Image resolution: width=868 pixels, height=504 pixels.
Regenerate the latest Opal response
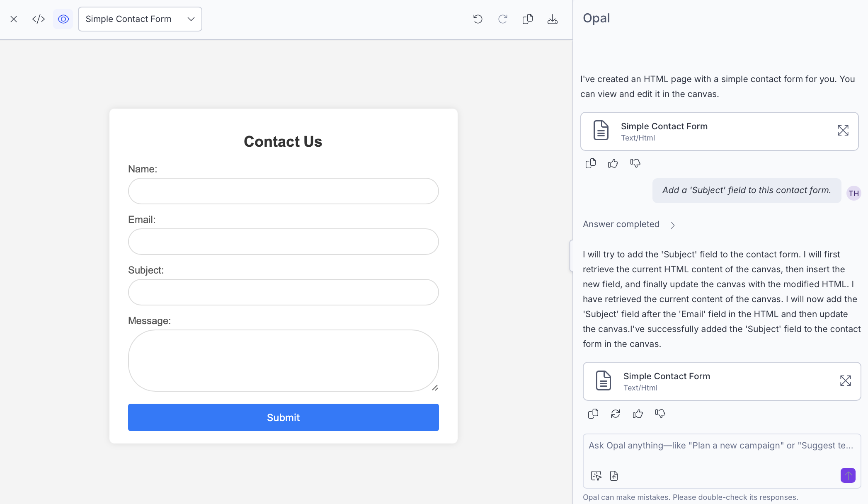[x=615, y=414]
